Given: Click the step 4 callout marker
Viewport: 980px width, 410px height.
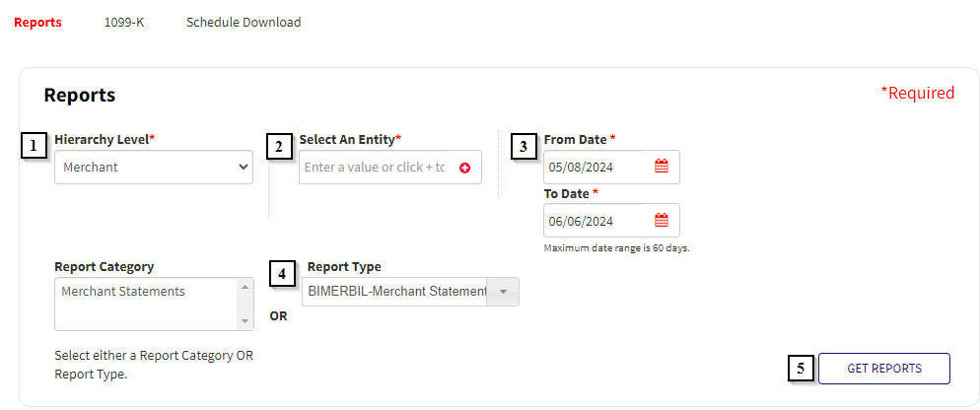Looking at the screenshot, I should (283, 273).
